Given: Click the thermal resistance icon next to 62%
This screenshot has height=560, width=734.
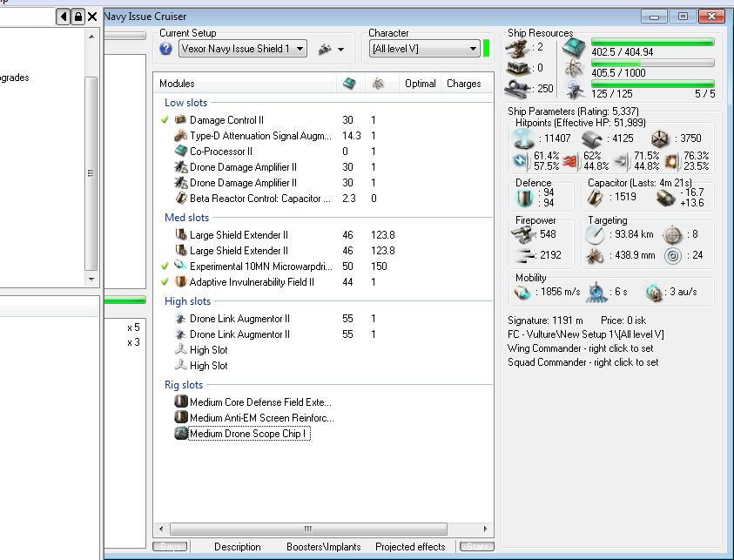Looking at the screenshot, I should click(x=570, y=161).
